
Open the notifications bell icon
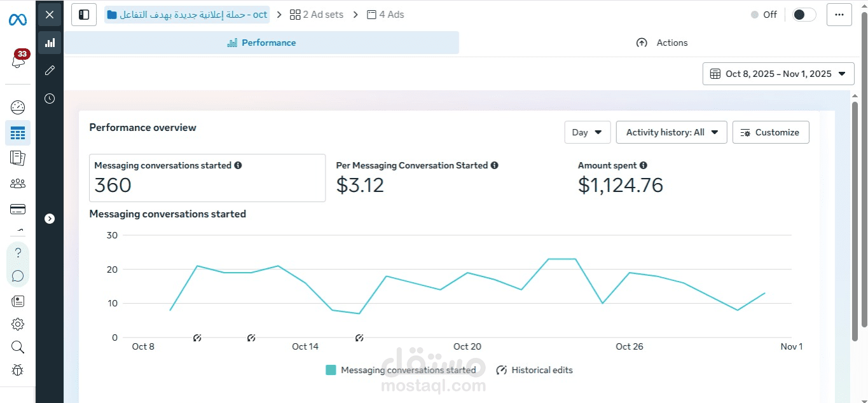(18, 62)
